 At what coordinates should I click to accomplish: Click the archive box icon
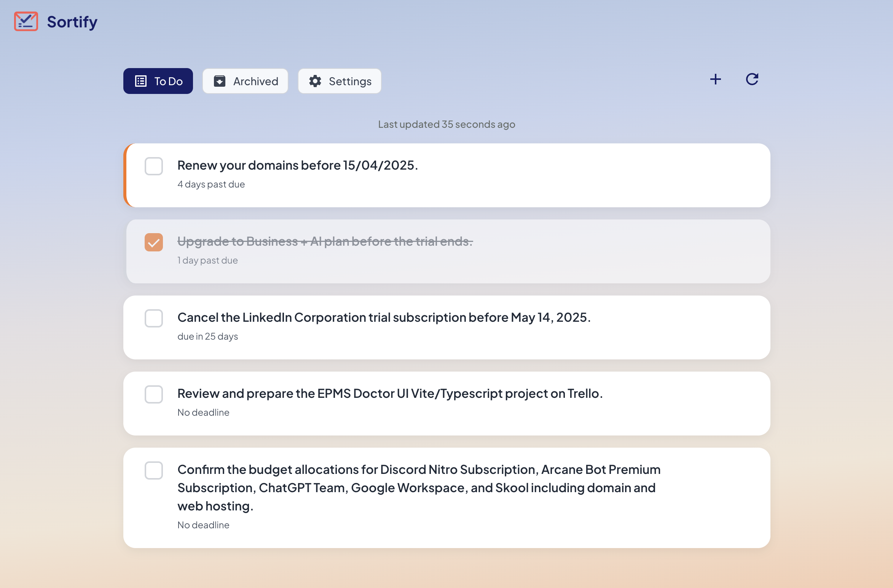[220, 81]
